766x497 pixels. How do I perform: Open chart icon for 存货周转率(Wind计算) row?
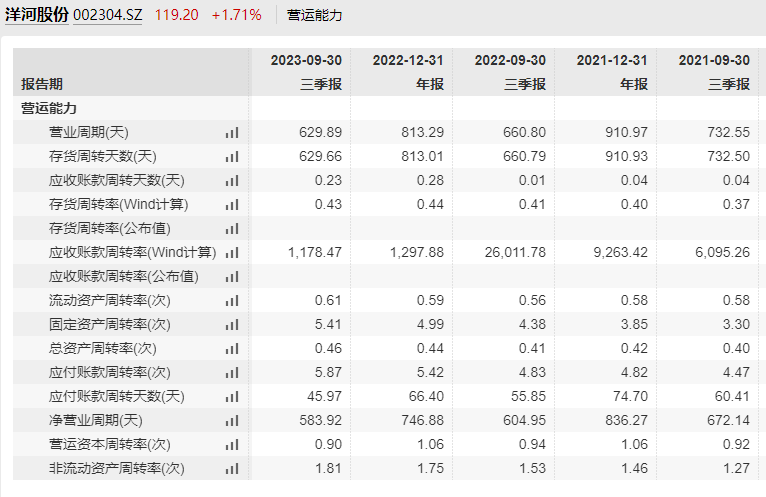click(232, 204)
